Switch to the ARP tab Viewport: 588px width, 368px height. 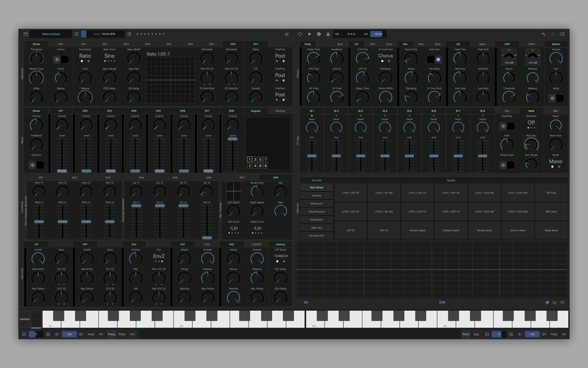(x=60, y=44)
